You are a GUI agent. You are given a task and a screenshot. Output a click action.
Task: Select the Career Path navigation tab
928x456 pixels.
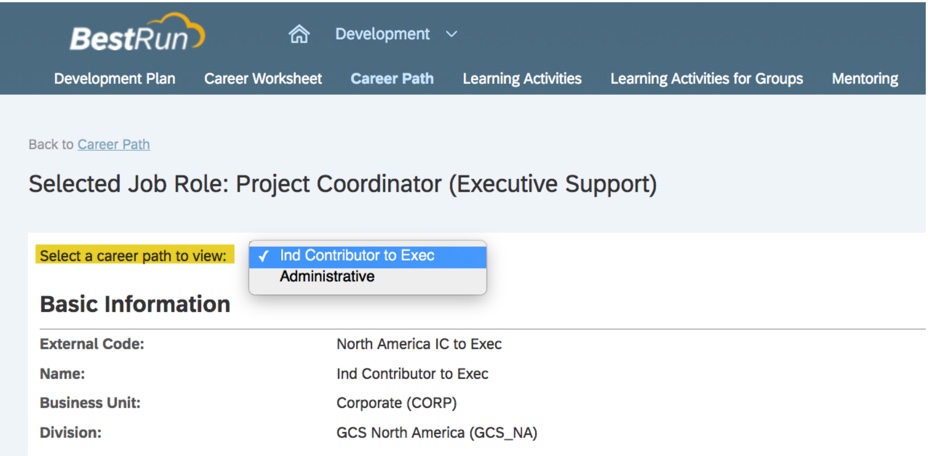[392, 78]
